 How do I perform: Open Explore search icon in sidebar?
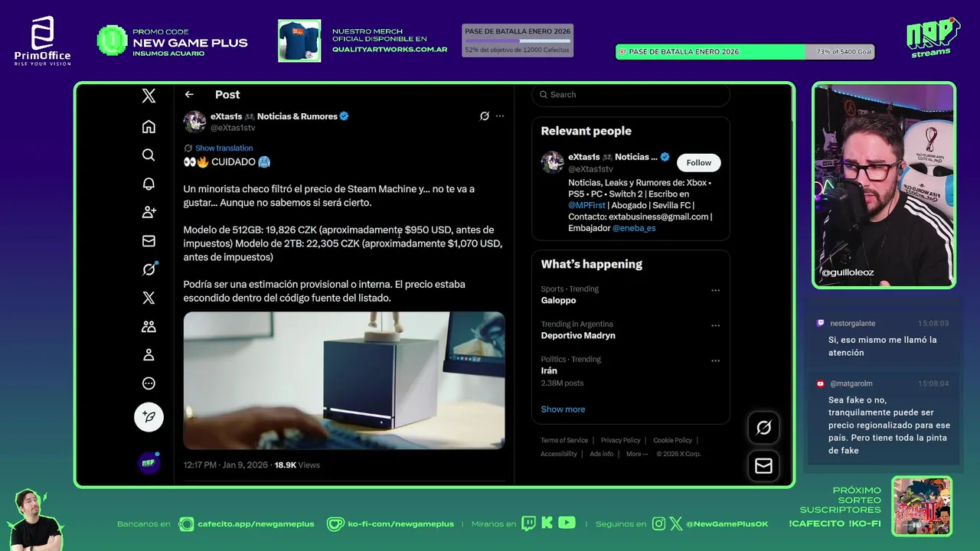pos(149,155)
